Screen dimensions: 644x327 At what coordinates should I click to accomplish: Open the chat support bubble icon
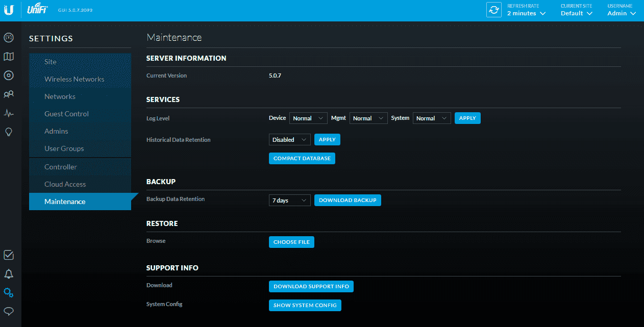pos(9,311)
